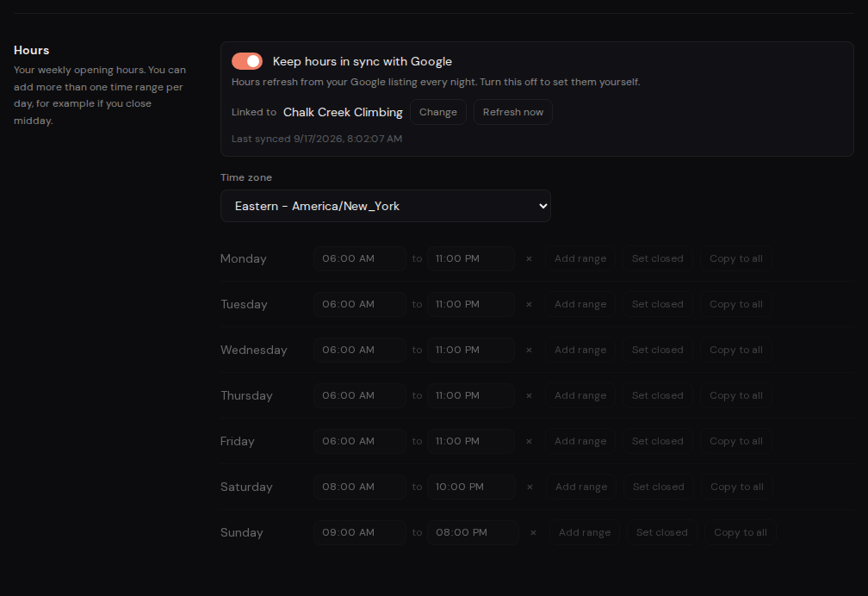868x596 pixels.
Task: Add range for Tuesday
Action: (x=580, y=304)
